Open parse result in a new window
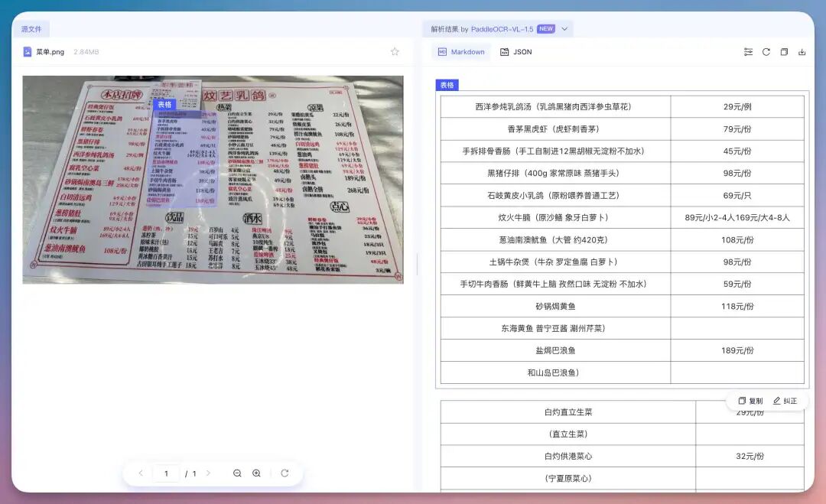 [784, 52]
